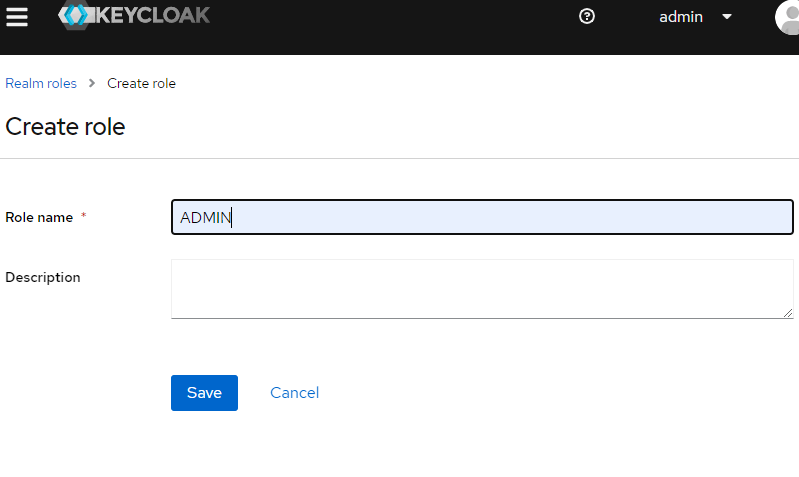Focus the Description text area

coord(482,289)
